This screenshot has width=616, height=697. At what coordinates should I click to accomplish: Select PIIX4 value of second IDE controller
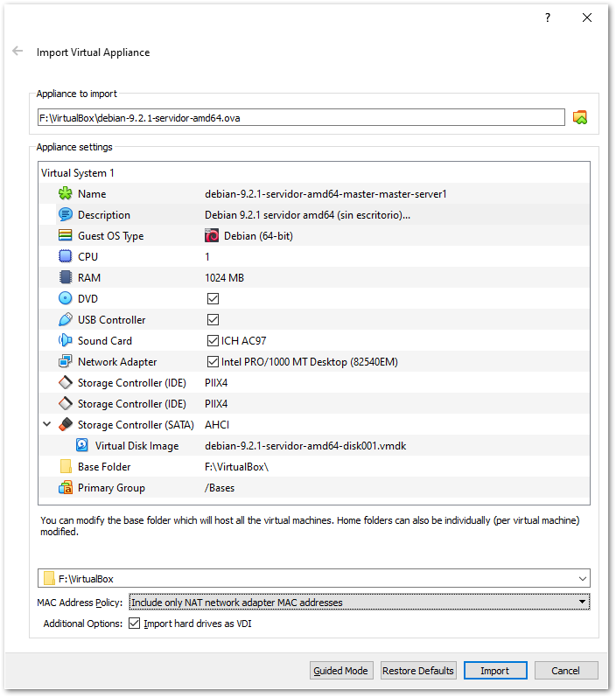click(x=216, y=404)
